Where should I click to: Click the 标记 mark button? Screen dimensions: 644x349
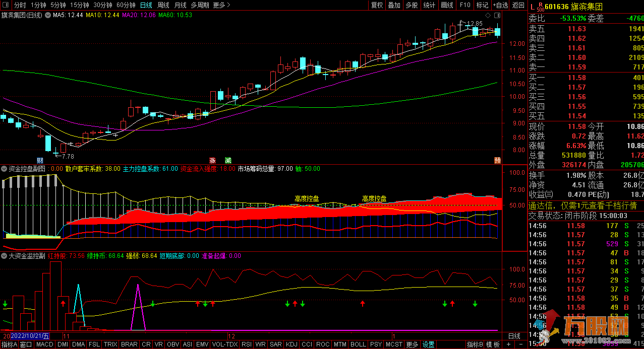pos(483,5)
